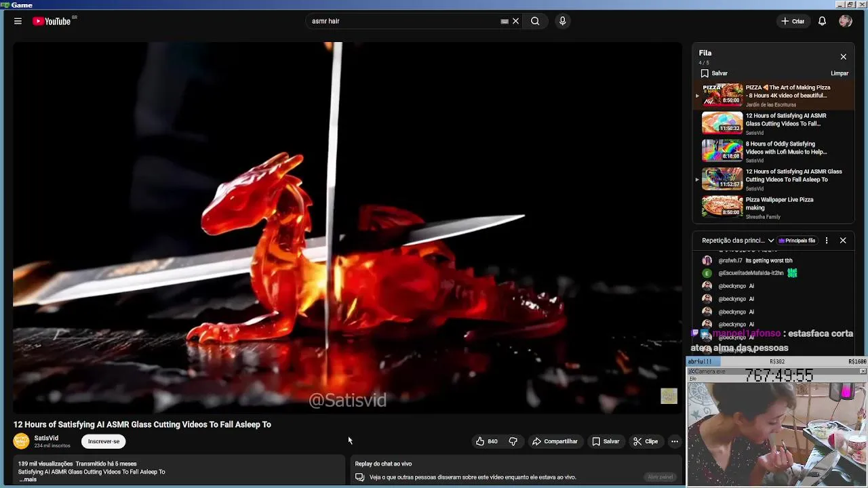Clear the search text with the X
The image size is (868, 488).
[x=515, y=21]
